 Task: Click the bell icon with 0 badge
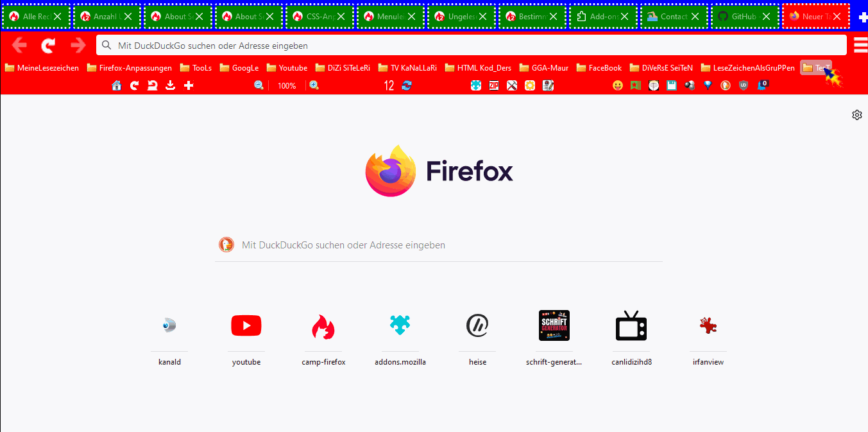[763, 85]
